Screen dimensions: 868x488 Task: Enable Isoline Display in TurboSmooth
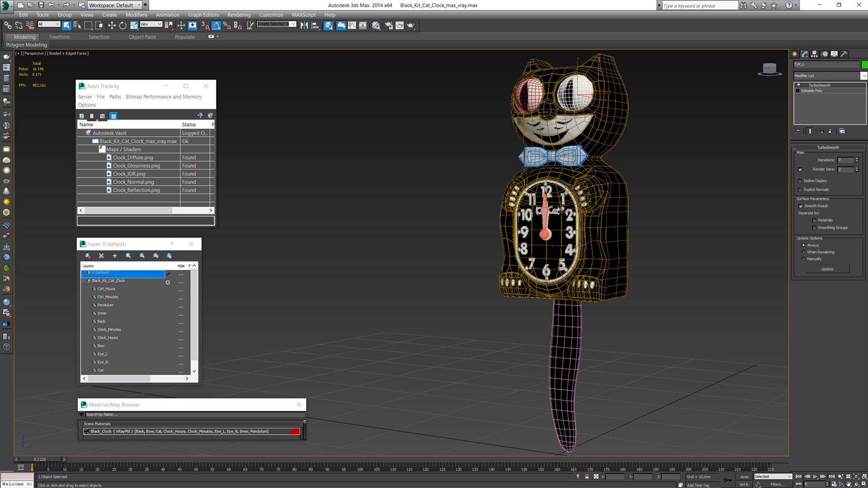[x=801, y=181]
